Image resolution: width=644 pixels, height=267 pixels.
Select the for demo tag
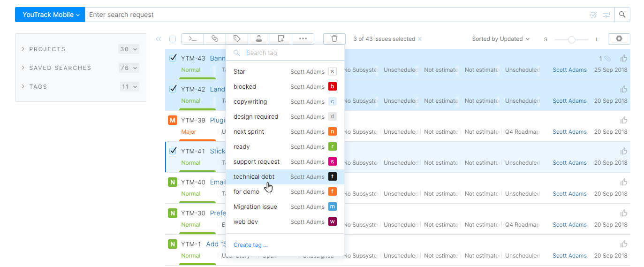tap(285, 192)
